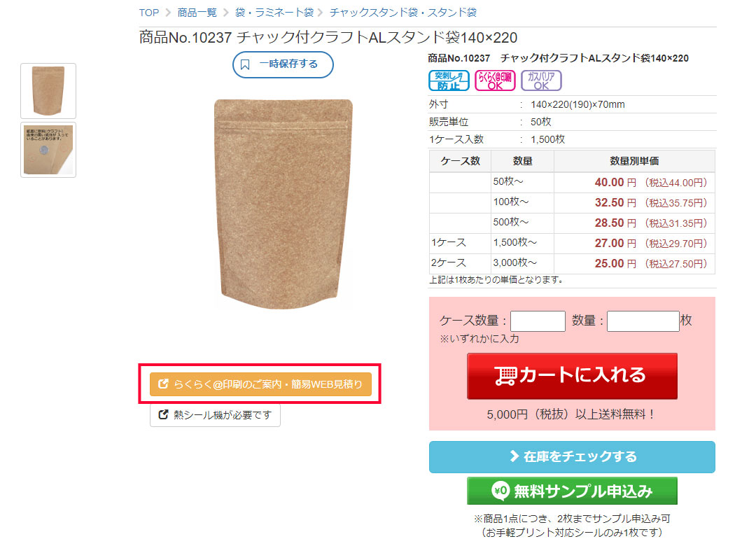Image resolution: width=756 pixels, height=546 pixels.
Task: Click the ガスバリアOK badge icon
Action: point(541,80)
